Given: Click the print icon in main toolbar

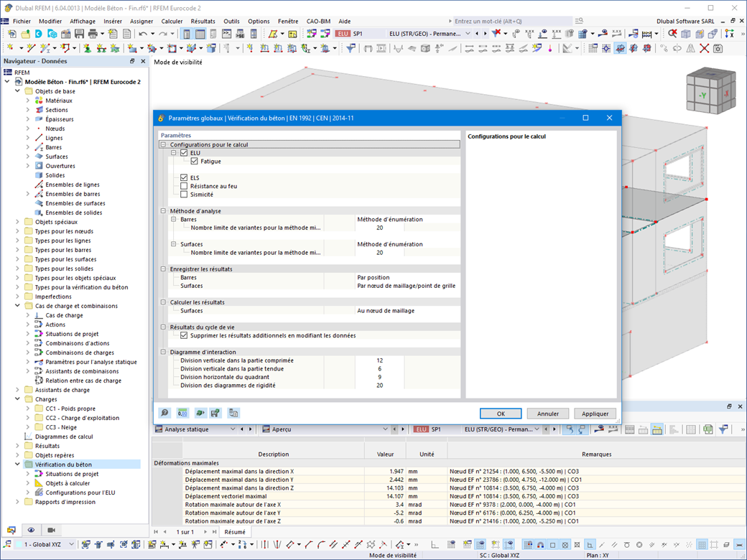Looking at the screenshot, I should pyautogui.click(x=93, y=34).
